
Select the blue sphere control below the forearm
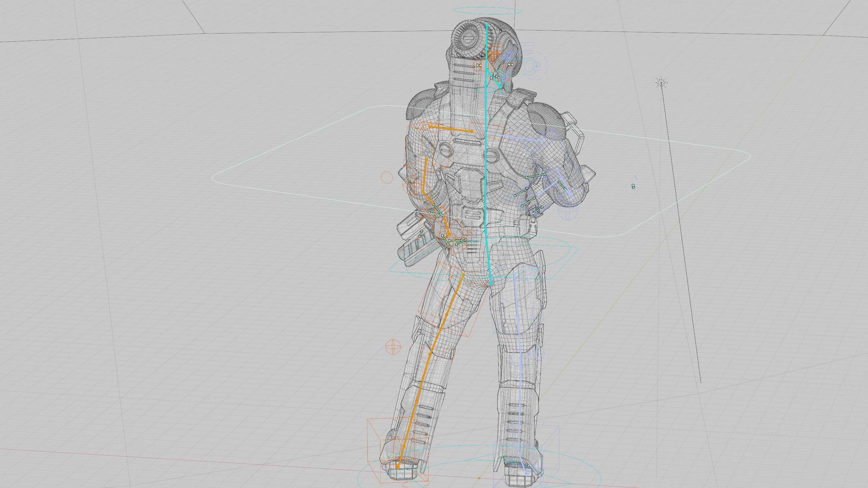pyautogui.click(x=568, y=213)
